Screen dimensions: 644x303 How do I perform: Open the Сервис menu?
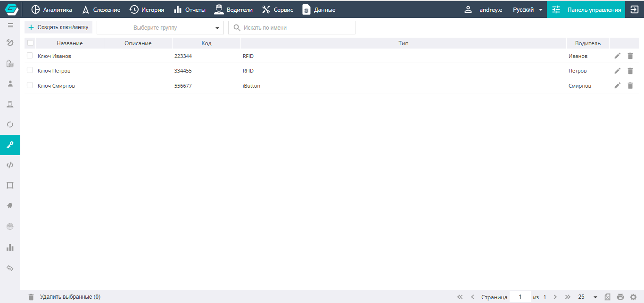[277, 9]
